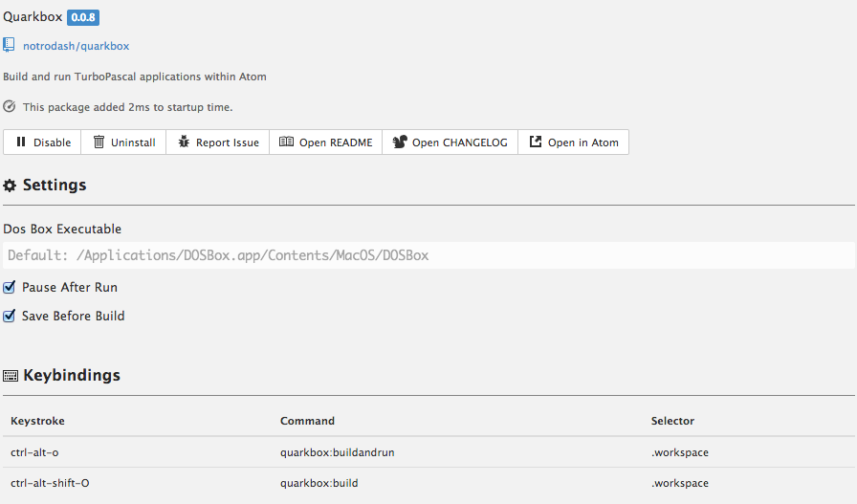Click the repository book icon
The width and height of the screenshot is (857, 504).
tap(10, 45)
